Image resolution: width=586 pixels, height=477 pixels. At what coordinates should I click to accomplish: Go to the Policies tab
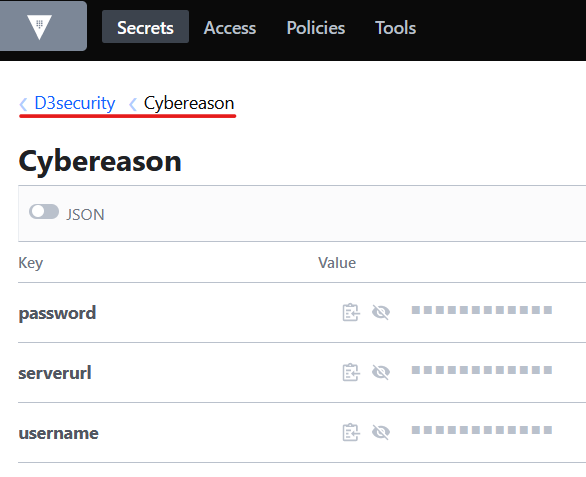[316, 28]
